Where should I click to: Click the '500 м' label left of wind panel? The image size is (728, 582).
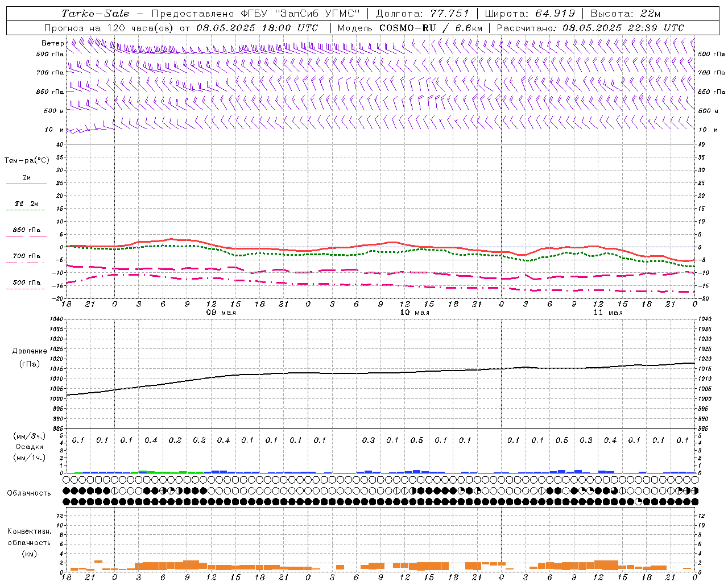click(54, 111)
